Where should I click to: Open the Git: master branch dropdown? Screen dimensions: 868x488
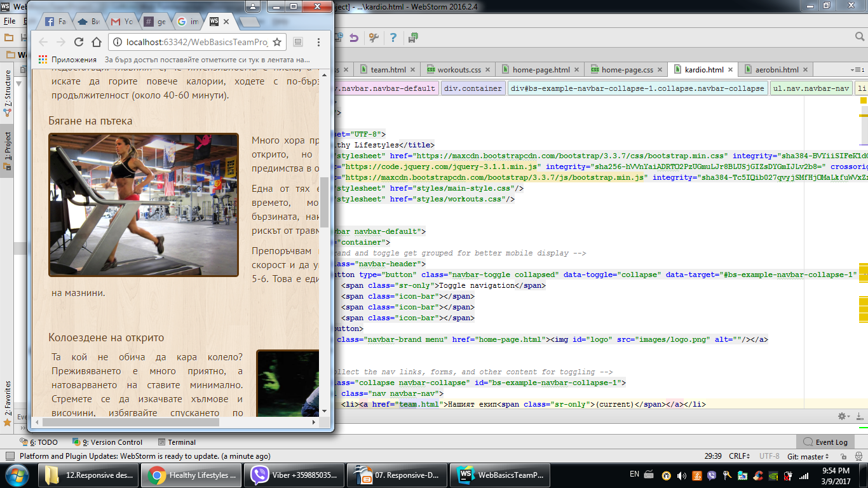(808, 456)
